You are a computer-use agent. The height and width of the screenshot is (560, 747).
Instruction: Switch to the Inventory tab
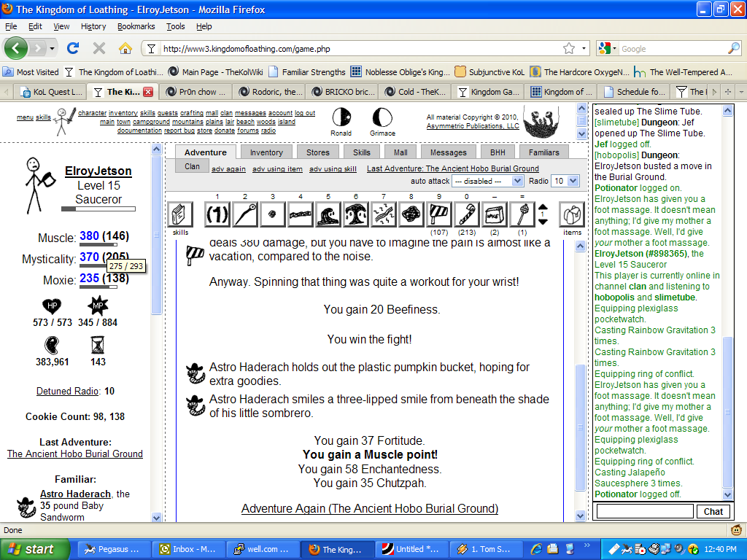coord(266,152)
